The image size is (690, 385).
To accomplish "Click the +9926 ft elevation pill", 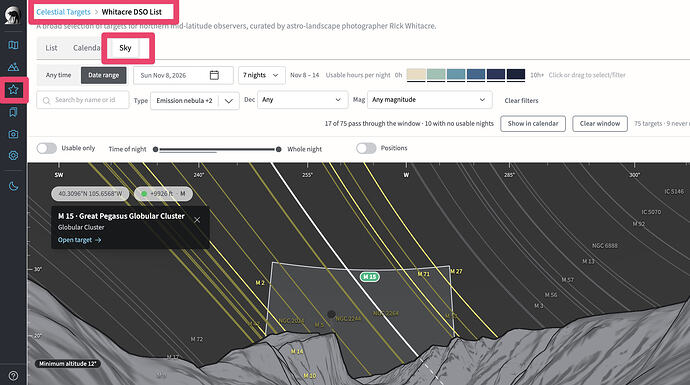I will [163, 194].
